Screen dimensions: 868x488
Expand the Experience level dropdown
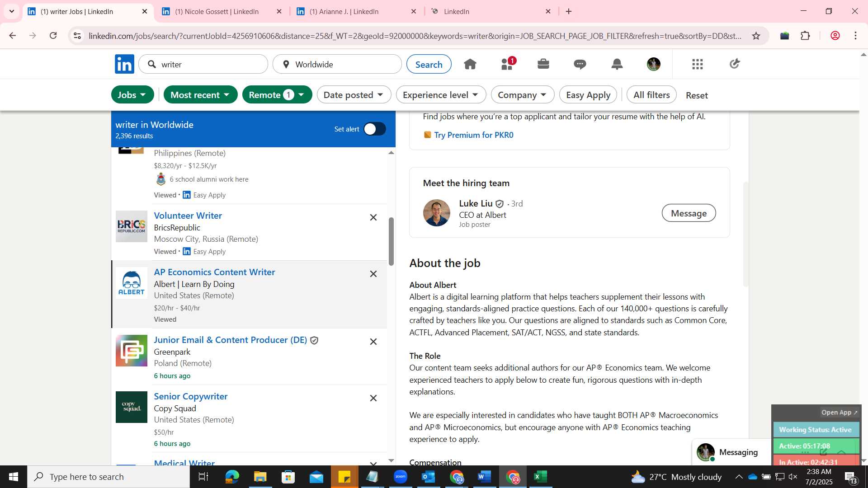pyautogui.click(x=441, y=95)
